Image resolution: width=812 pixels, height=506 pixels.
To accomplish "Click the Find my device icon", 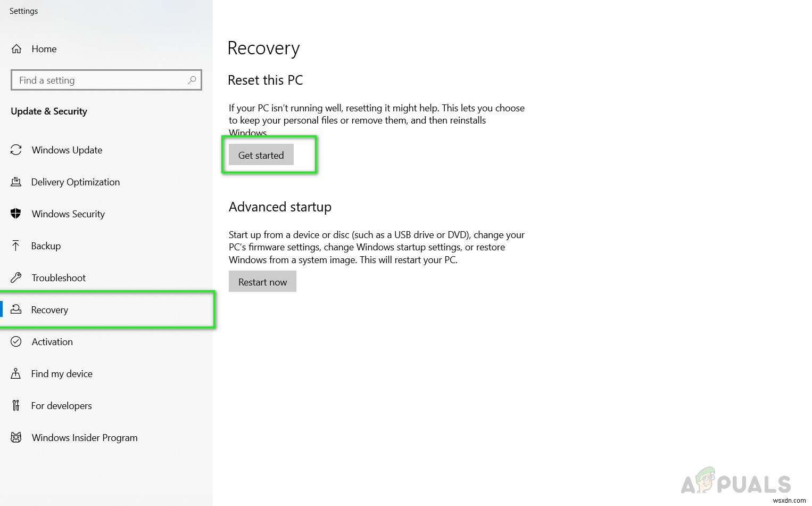I will (16, 373).
